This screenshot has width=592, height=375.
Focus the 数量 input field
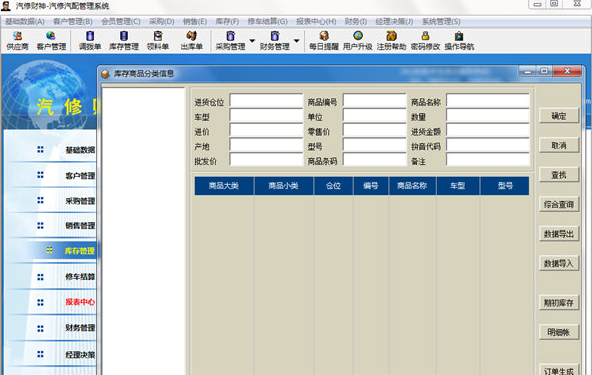coord(488,116)
